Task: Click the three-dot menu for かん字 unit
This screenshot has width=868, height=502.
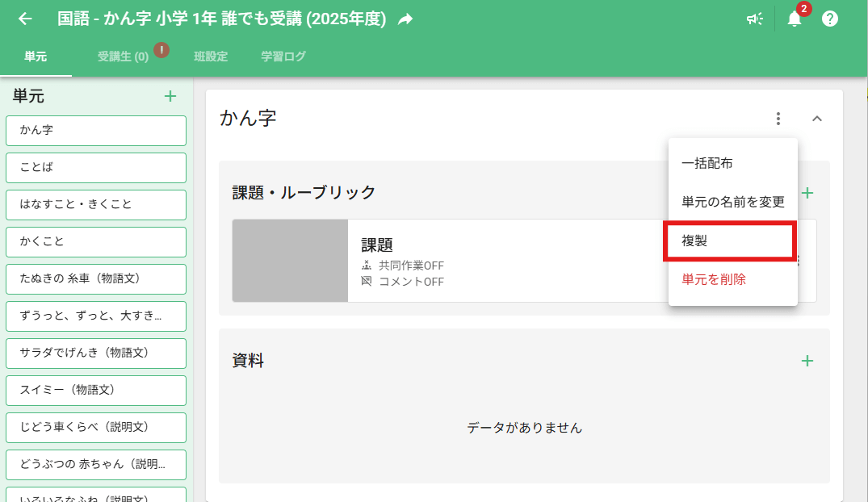Action: tap(778, 119)
